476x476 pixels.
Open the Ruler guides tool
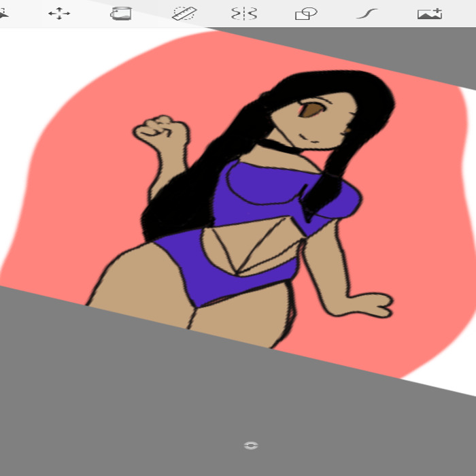(x=184, y=14)
